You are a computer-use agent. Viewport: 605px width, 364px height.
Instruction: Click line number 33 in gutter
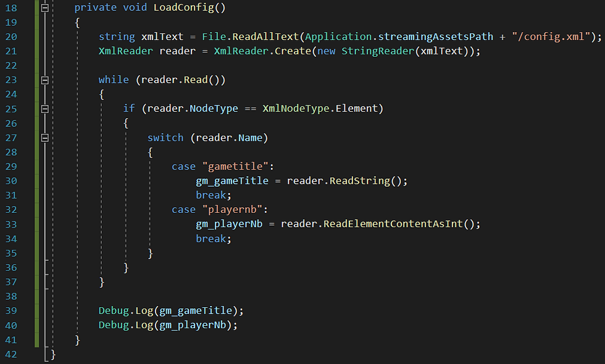click(11, 224)
